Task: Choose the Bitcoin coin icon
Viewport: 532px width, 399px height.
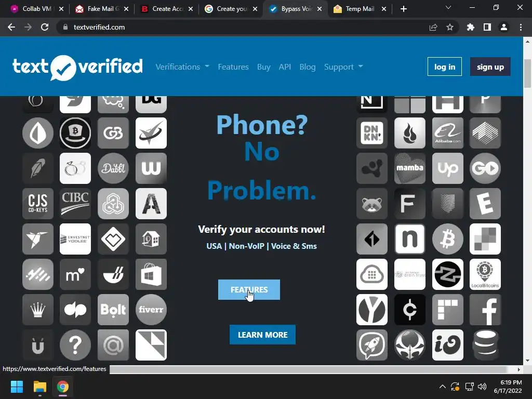Action: point(448,239)
